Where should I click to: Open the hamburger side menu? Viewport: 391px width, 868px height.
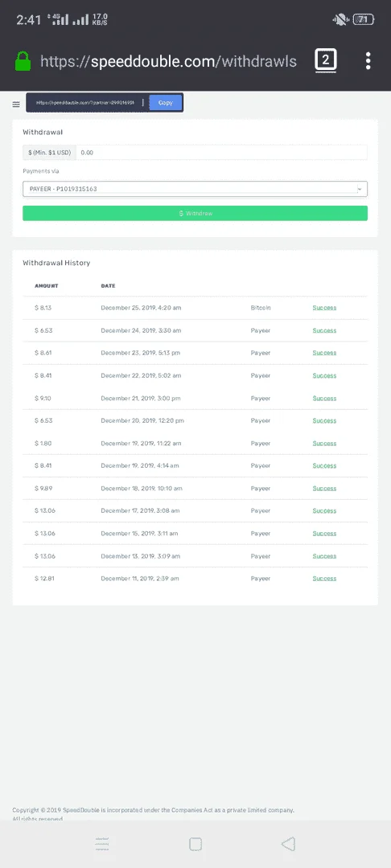(x=16, y=104)
